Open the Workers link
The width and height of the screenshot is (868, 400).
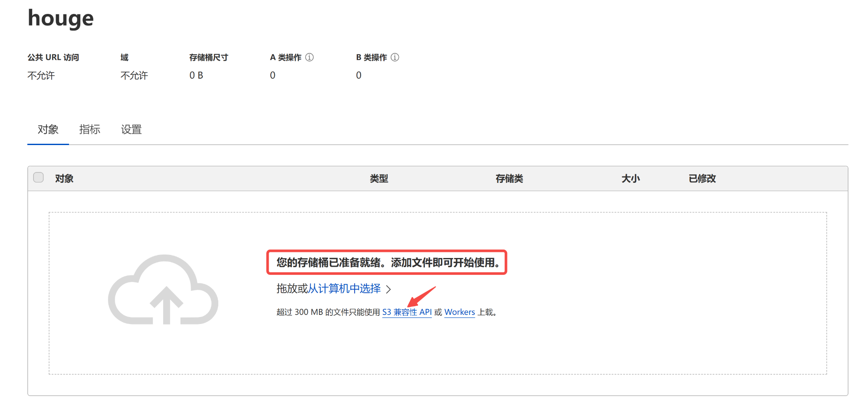point(460,312)
